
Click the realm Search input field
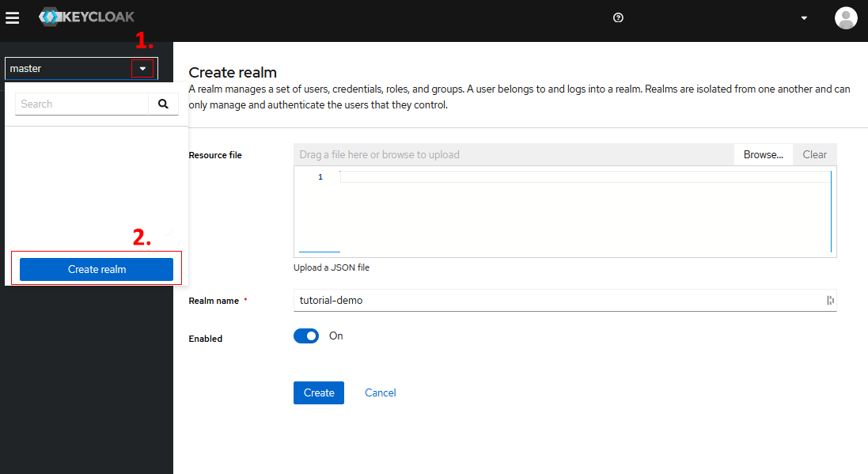pyautogui.click(x=82, y=104)
